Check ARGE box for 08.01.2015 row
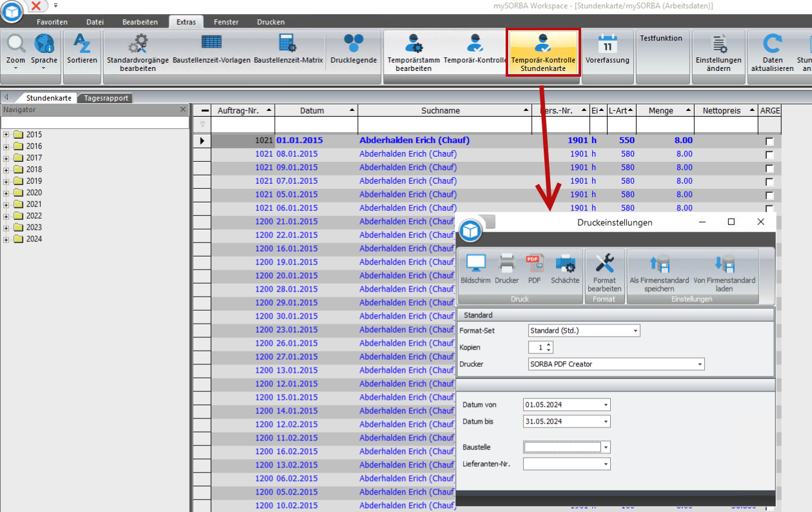The image size is (812, 512). click(769, 155)
